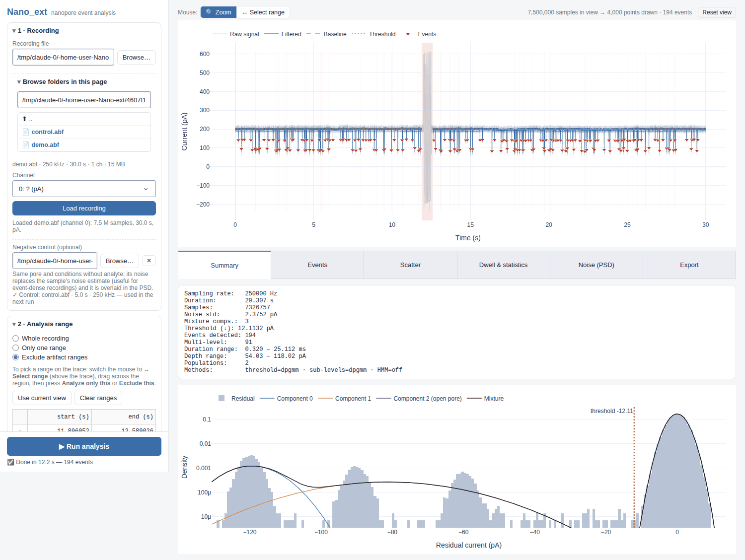
Task: Open the Noise (PSD) tab
Action: click(596, 265)
